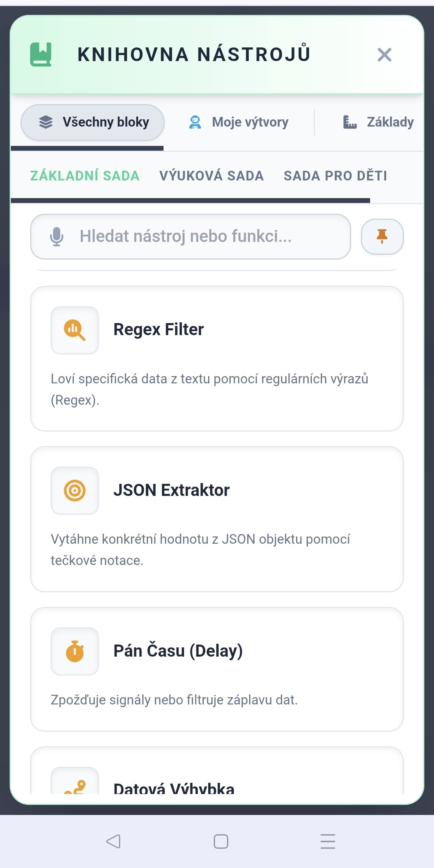Viewport: 434px width, 868px height.
Task: Click the JSON Extraktor target icon
Action: [x=75, y=491]
